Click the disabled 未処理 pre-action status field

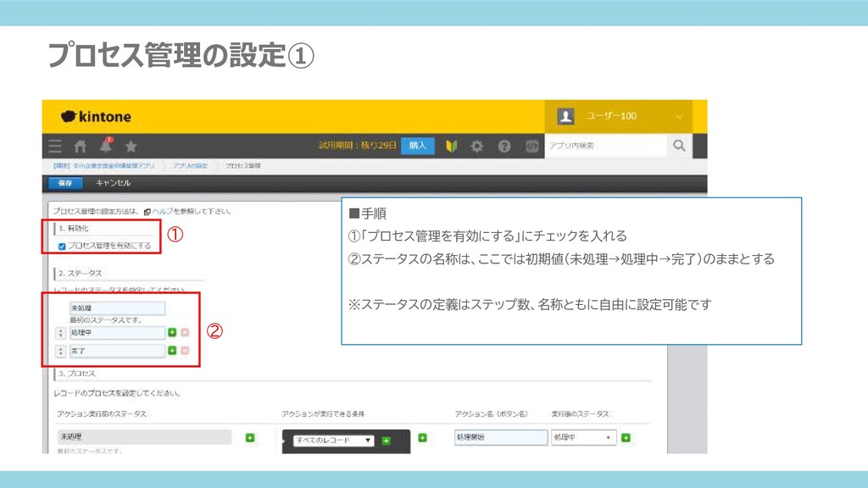click(144, 436)
